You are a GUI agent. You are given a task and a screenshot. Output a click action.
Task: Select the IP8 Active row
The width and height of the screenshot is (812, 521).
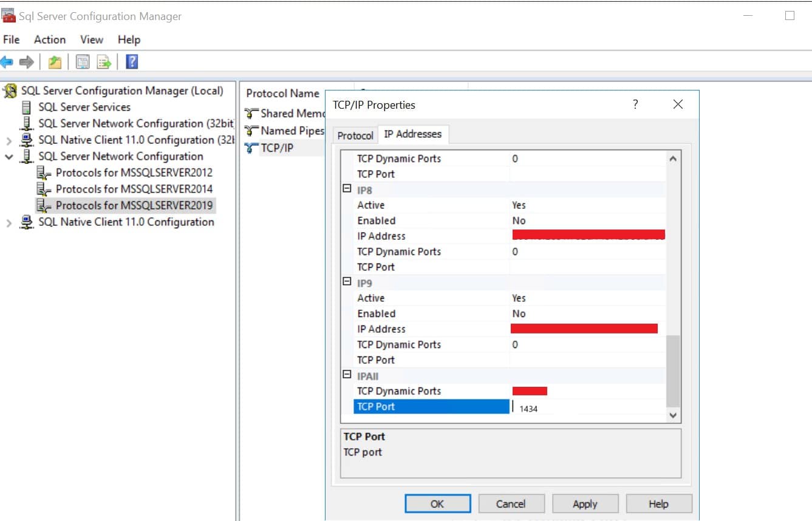[510, 205]
